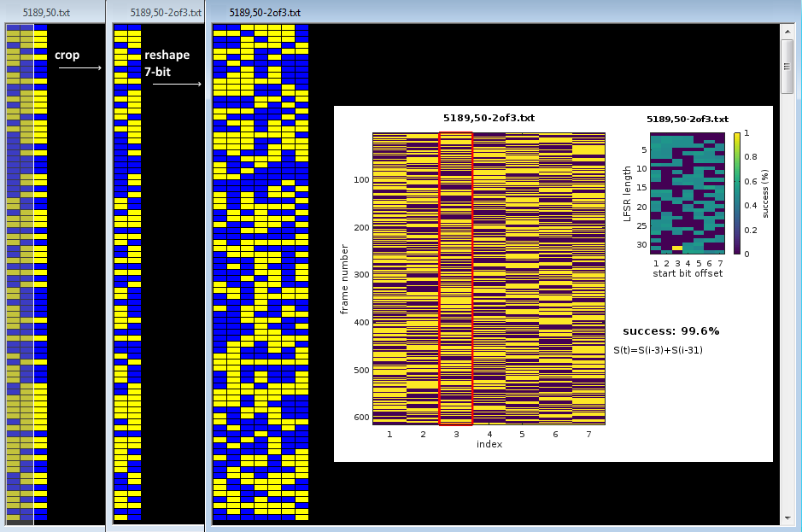This screenshot has width=802, height=532.
Task: Click LFSR length tick label 15
Action: coord(641,187)
